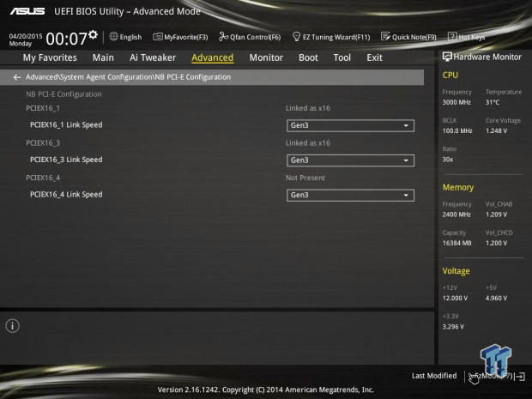The width and height of the screenshot is (532, 399).
Task: Select PCIEX16_4 Link Speed label
Action: (66, 195)
